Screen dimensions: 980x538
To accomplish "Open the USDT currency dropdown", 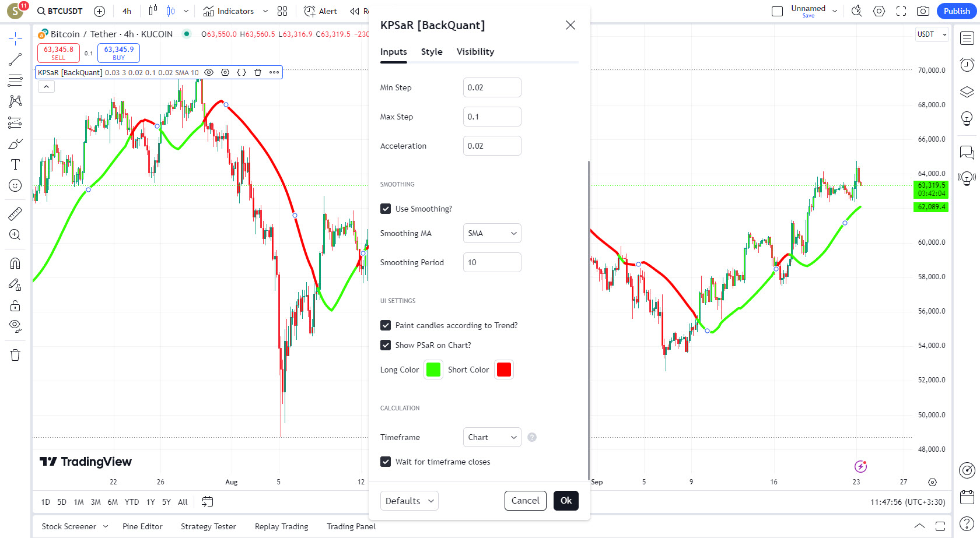I will (x=932, y=34).
